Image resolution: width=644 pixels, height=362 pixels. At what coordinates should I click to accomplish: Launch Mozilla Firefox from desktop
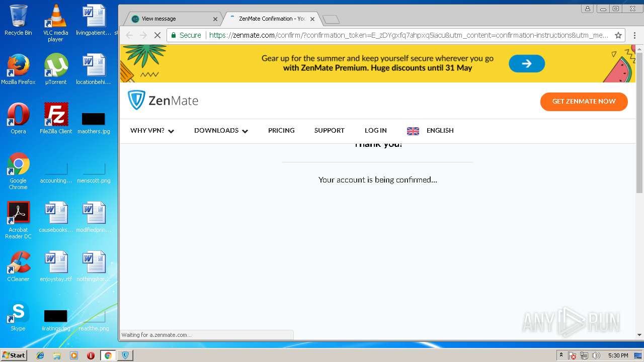[x=18, y=69]
